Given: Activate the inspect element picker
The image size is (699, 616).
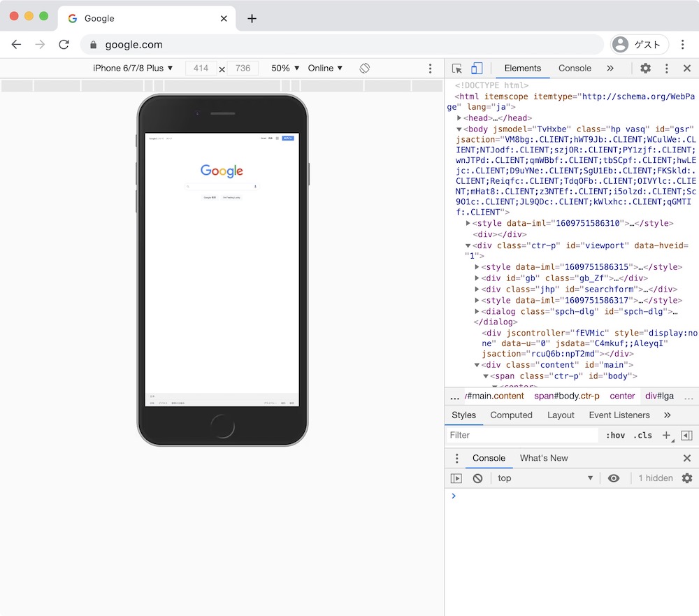Looking at the screenshot, I should 457,69.
